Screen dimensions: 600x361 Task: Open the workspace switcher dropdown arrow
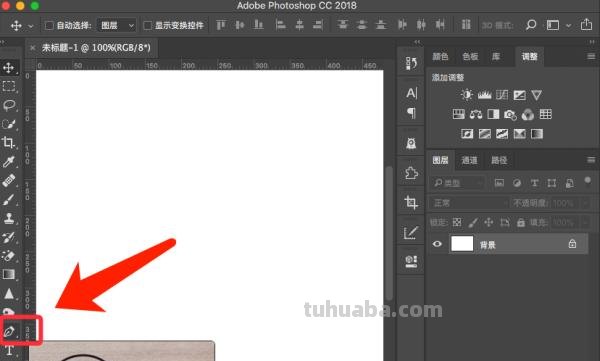point(569,26)
